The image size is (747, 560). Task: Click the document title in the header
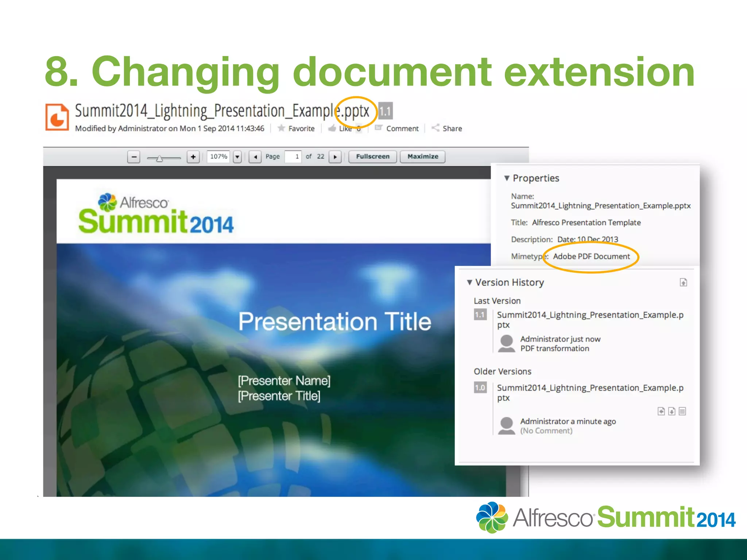(222, 111)
